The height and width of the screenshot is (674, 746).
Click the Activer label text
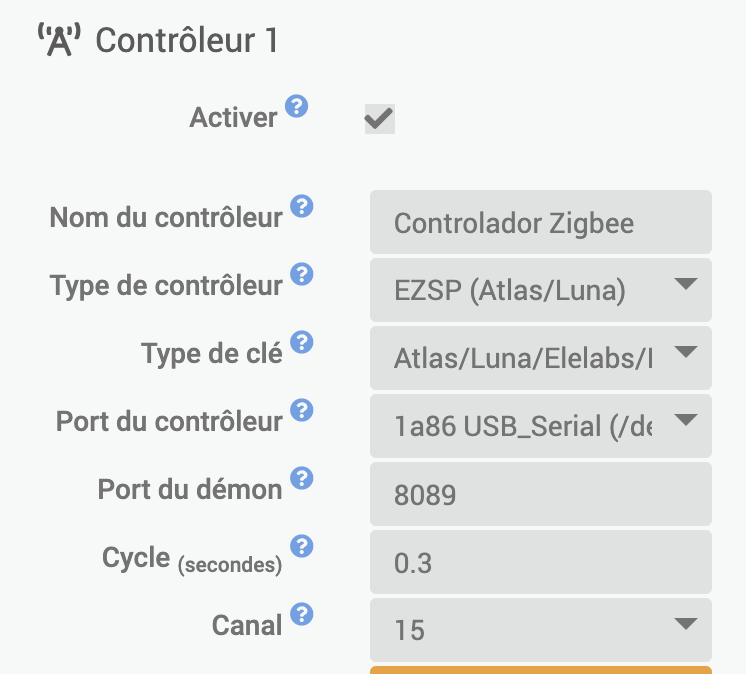(233, 117)
